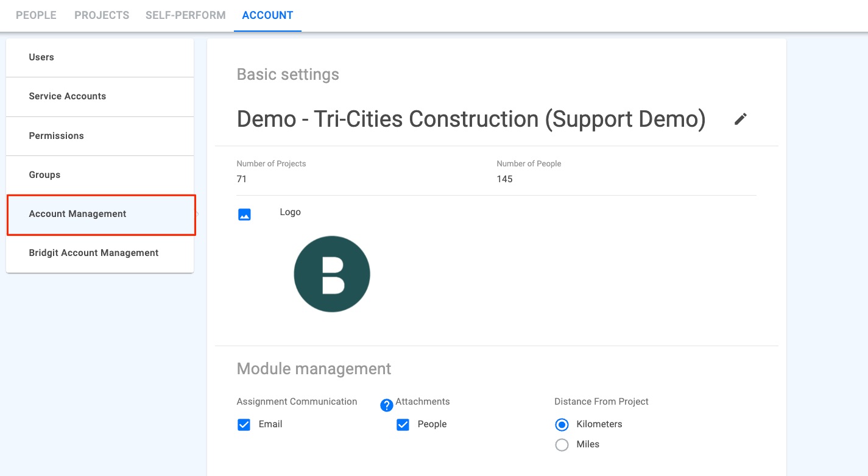Open the Groups section
Viewport: 868px width, 476px height.
(x=100, y=175)
